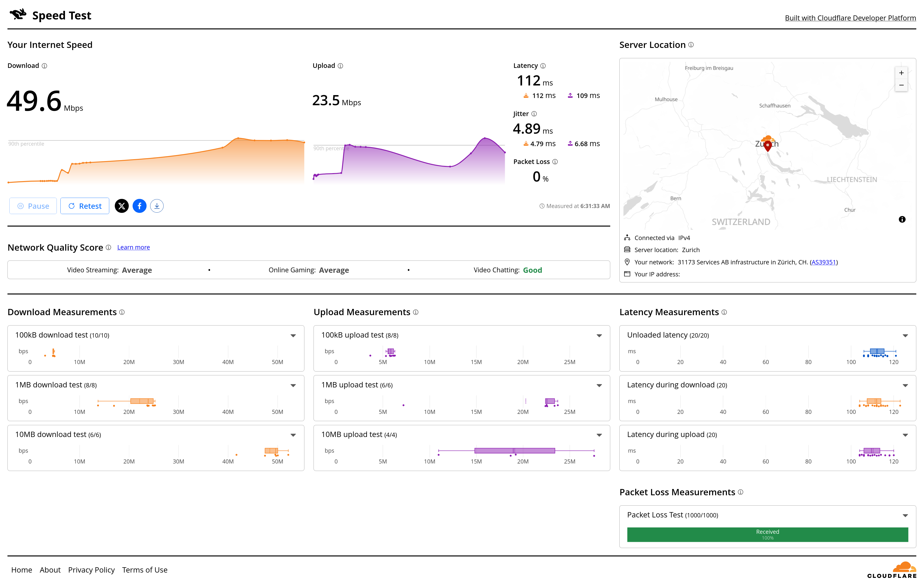The height and width of the screenshot is (587, 924).
Task: Expand 1MB upload test details
Action: pos(599,385)
